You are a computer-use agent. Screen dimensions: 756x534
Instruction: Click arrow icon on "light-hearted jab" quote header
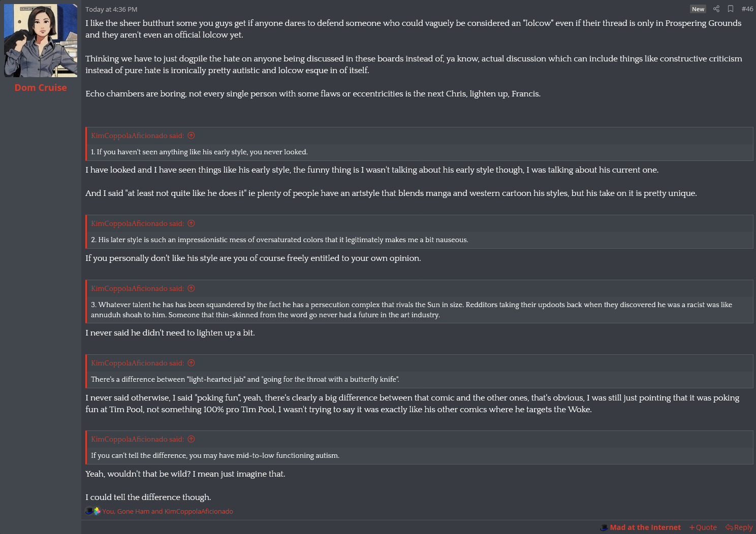(x=191, y=363)
